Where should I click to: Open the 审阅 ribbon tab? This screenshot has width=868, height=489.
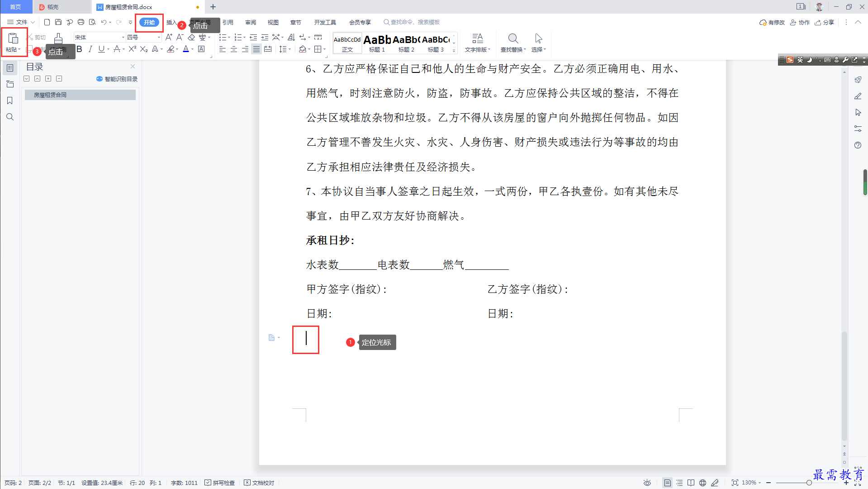click(251, 22)
